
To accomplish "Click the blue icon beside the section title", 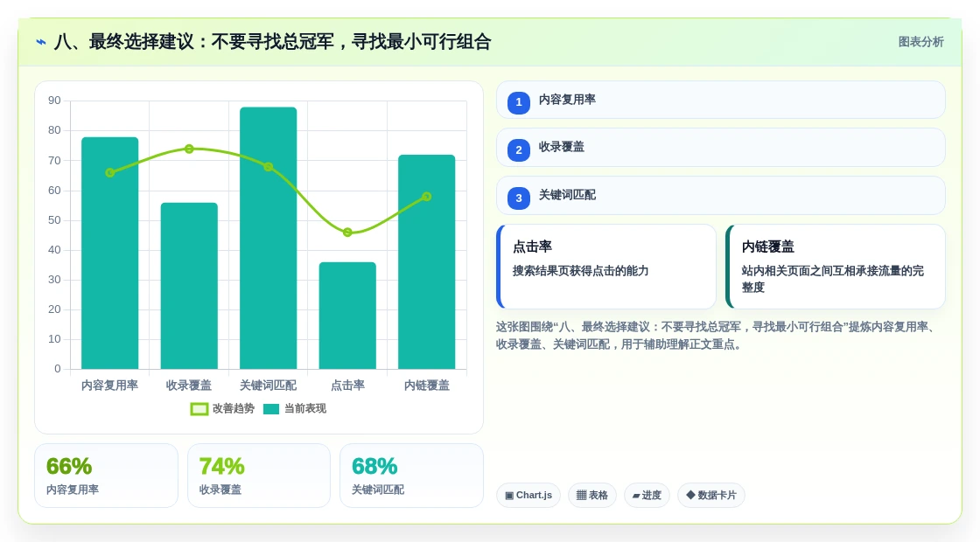I will point(41,42).
